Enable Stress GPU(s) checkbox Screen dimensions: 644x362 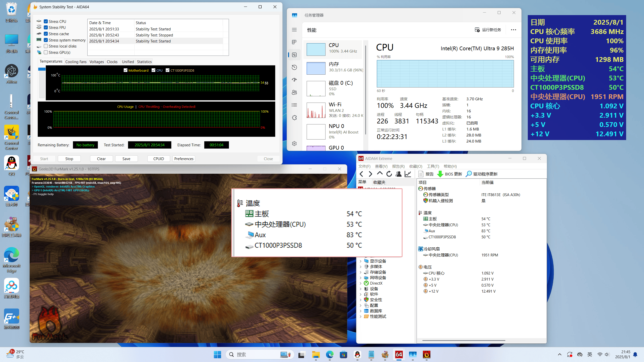[x=46, y=52]
